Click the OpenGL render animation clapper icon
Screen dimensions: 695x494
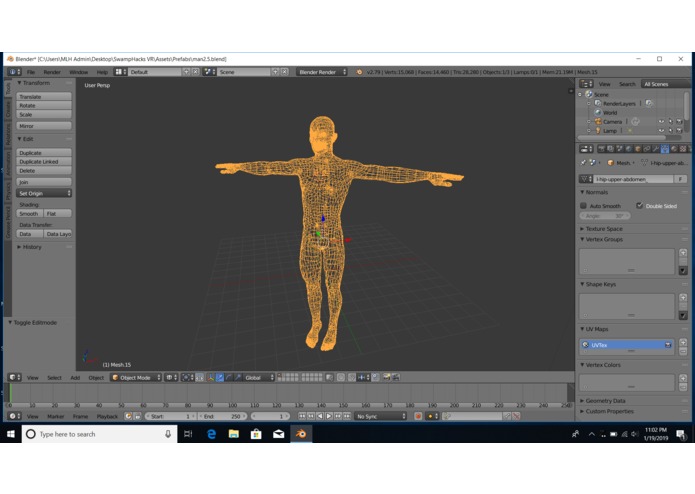click(x=396, y=377)
